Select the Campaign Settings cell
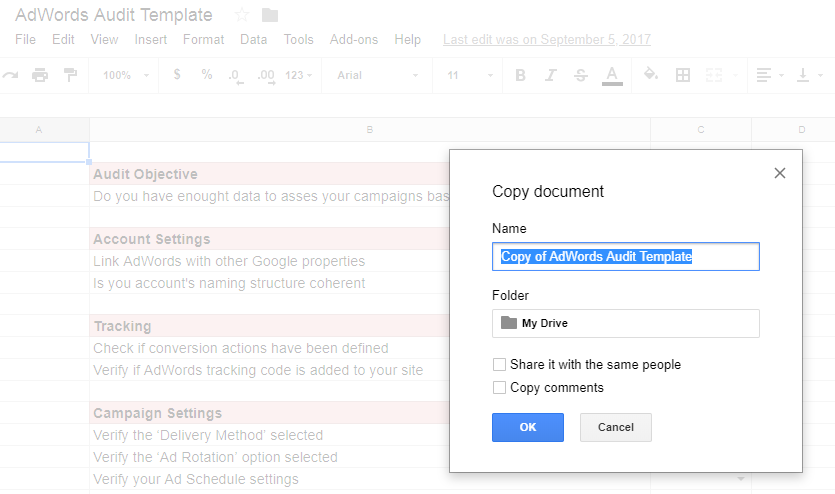The width and height of the screenshot is (835, 494). [269, 413]
